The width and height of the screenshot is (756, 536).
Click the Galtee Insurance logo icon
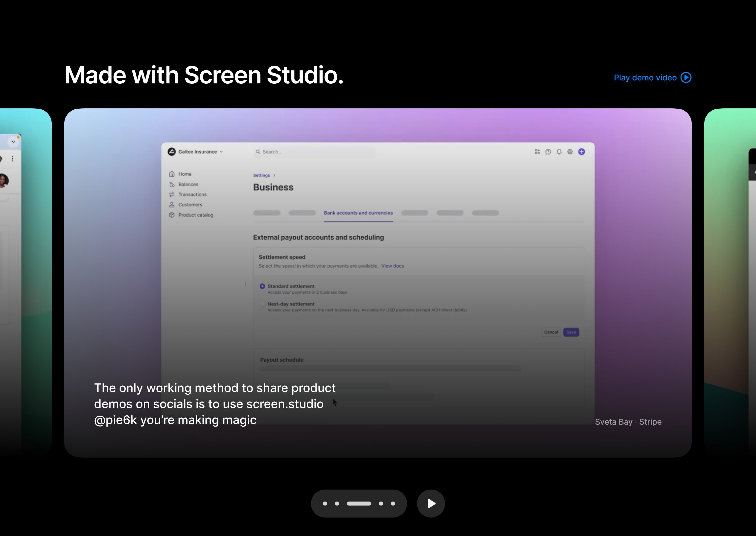tap(171, 152)
